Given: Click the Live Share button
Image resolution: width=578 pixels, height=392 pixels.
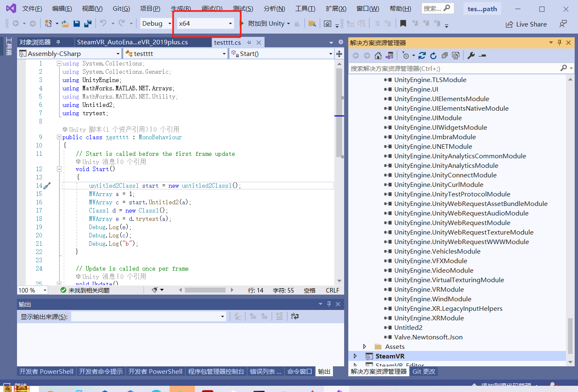Looking at the screenshot, I should click(x=526, y=24).
